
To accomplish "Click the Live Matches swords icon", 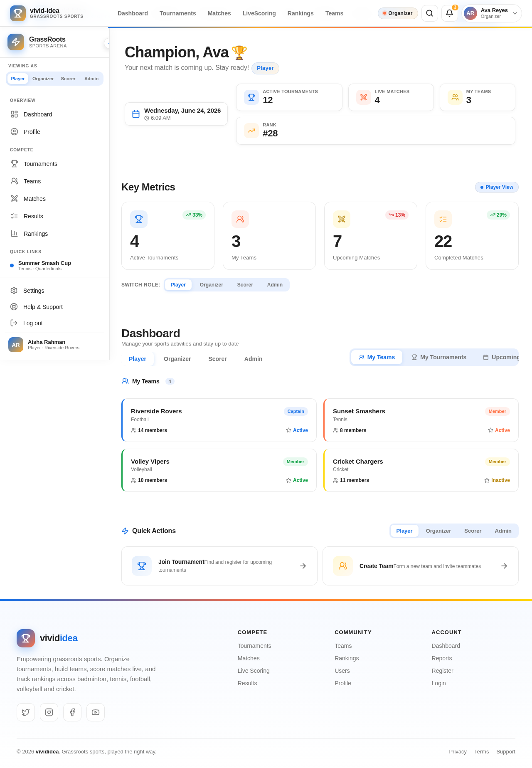I will click(364, 97).
